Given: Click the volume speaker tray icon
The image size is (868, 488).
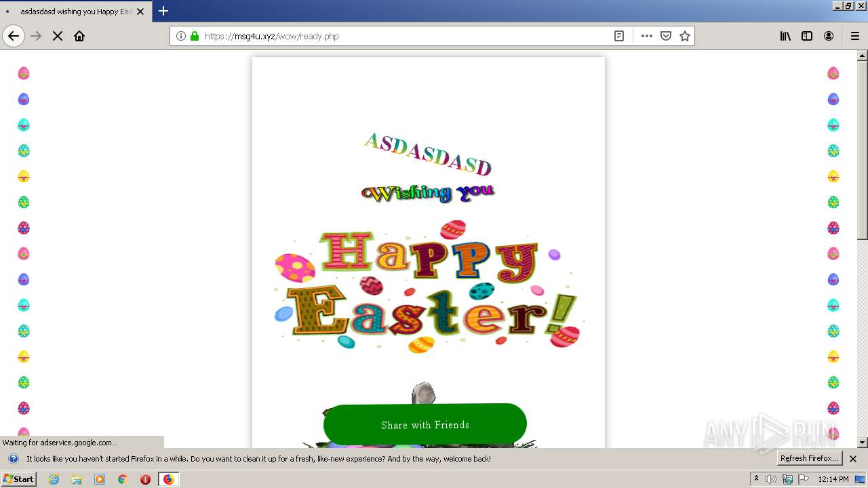Looking at the screenshot, I should coord(771,479).
